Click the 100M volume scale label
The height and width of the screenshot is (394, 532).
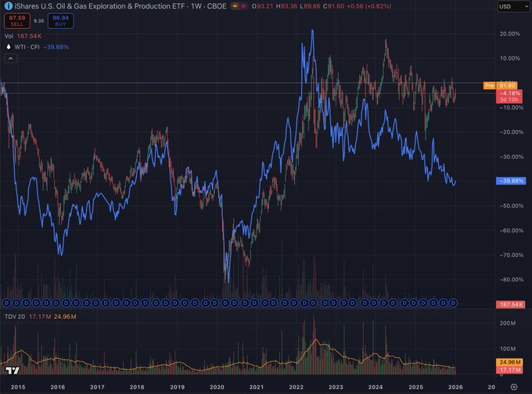508,349
